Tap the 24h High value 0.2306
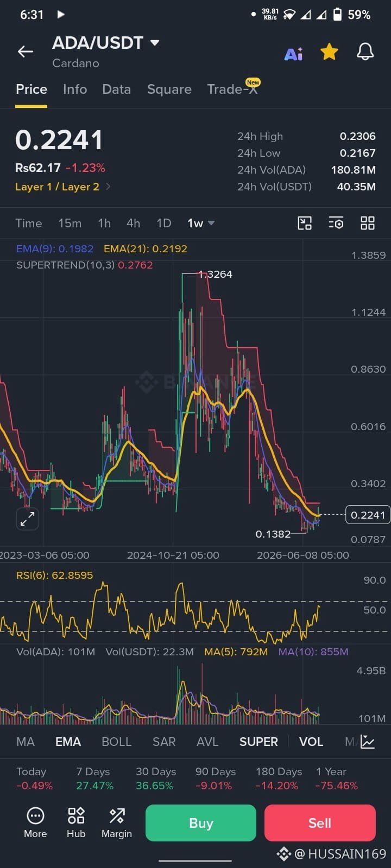Image resolution: width=391 pixels, height=868 pixels. point(357,136)
